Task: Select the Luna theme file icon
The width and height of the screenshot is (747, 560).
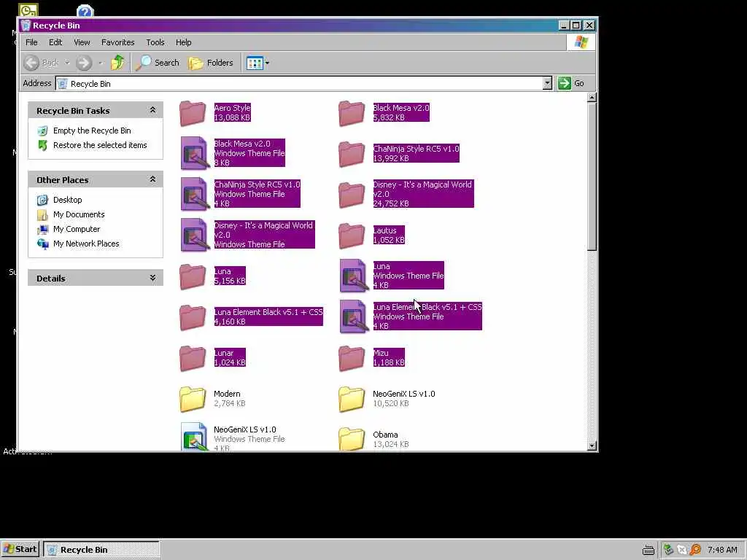Action: coord(354,276)
